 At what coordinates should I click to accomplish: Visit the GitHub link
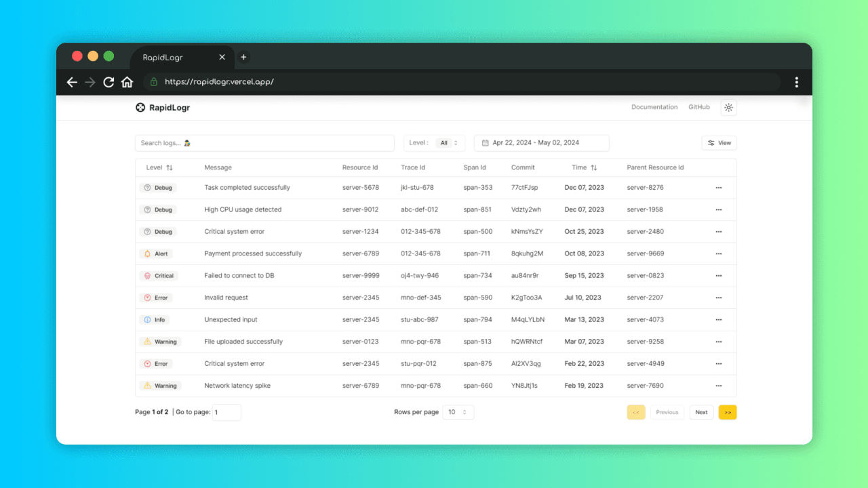698,106
